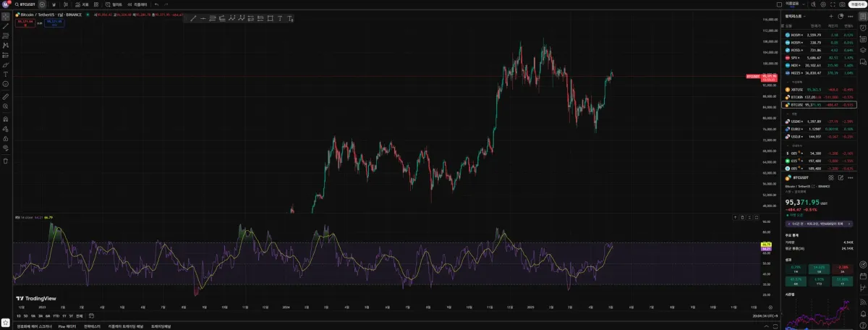Click the add symbol plus in watchlist header

point(831,16)
